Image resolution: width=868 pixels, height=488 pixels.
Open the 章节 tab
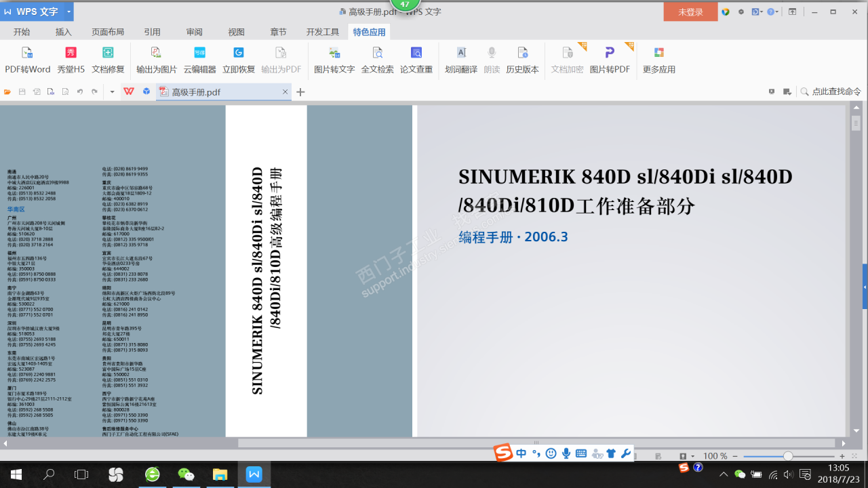278,32
